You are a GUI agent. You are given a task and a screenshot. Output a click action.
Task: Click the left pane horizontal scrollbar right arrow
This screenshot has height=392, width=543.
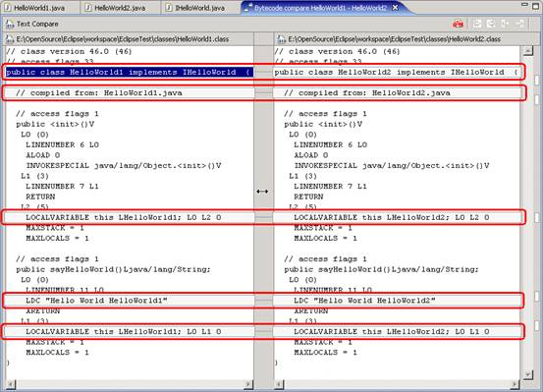[248, 384]
